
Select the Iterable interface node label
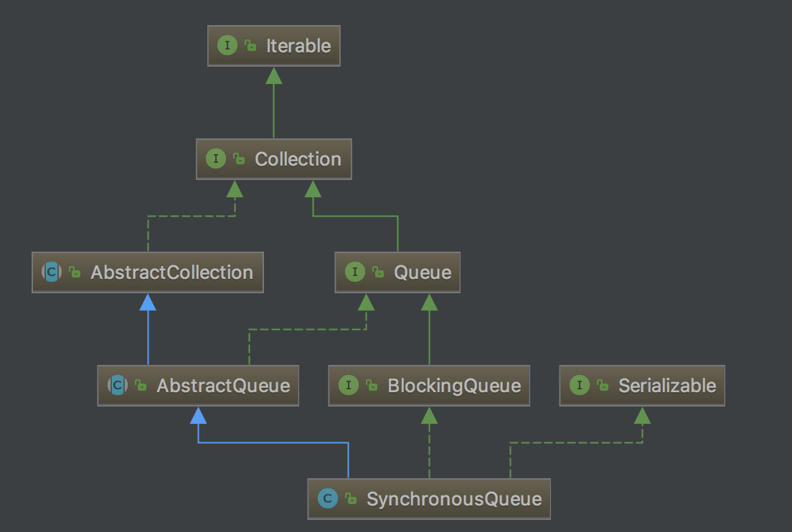tap(298, 46)
